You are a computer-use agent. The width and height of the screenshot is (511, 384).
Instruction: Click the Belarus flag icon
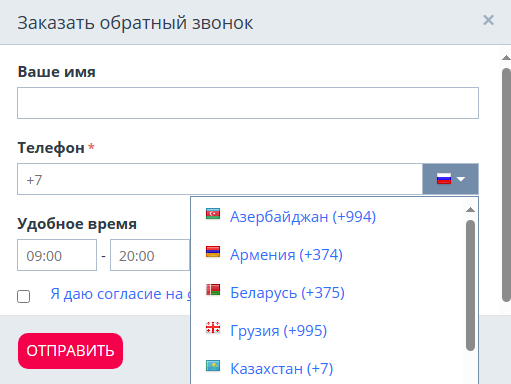click(213, 290)
